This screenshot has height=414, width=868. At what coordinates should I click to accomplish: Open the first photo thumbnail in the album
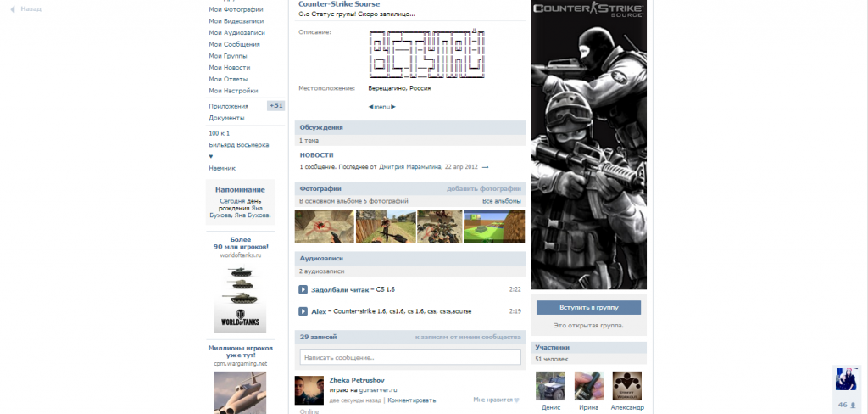coord(323,227)
